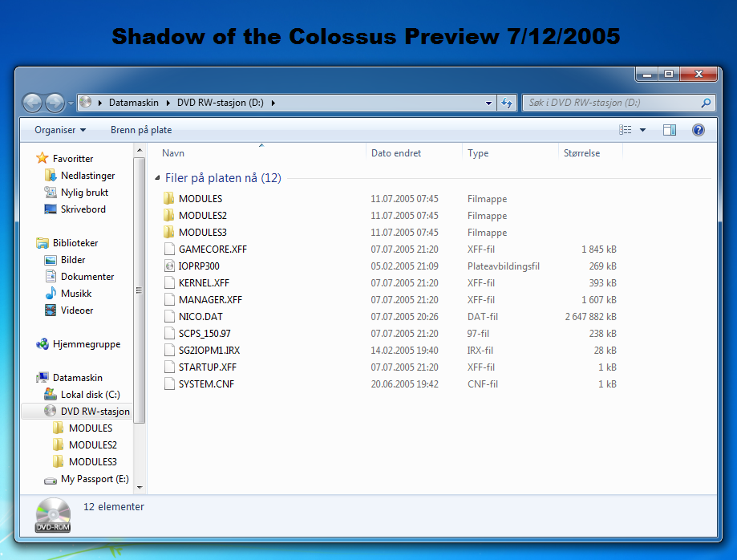Open Hjemmegruppe in the sidebar
The width and height of the screenshot is (737, 560).
click(87, 344)
